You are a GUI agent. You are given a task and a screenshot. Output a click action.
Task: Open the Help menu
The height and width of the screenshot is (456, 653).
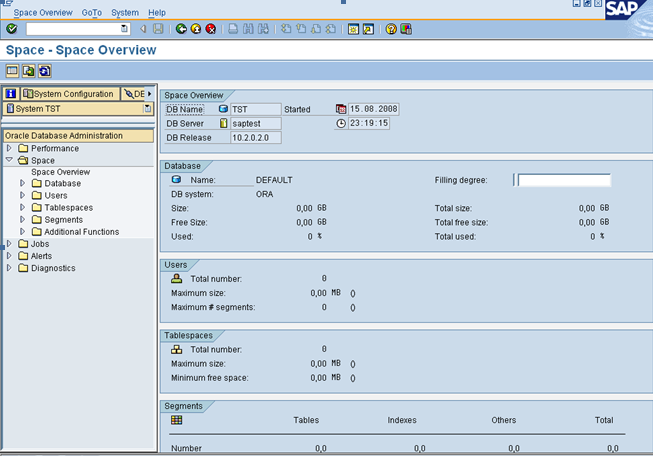157,12
